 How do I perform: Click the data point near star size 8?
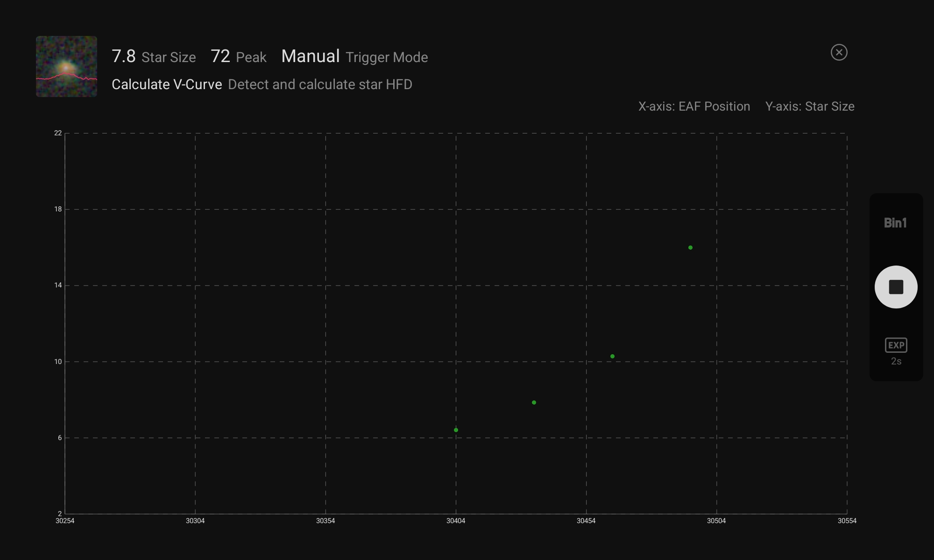[x=534, y=402]
